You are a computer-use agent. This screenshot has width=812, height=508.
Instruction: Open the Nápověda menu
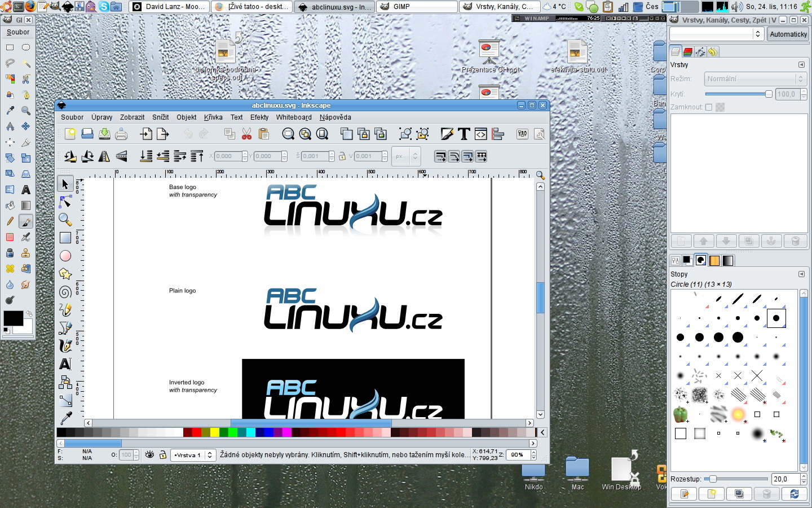[x=336, y=117]
